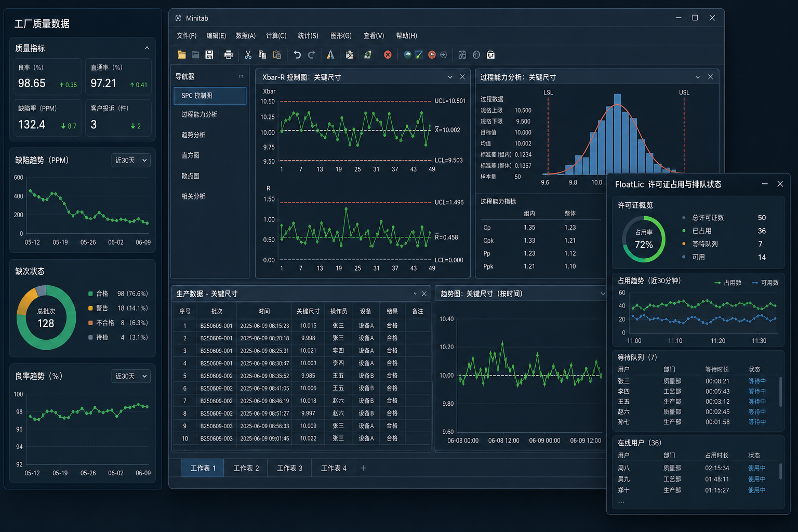Click the paste clipboard icon

[x=277, y=55]
